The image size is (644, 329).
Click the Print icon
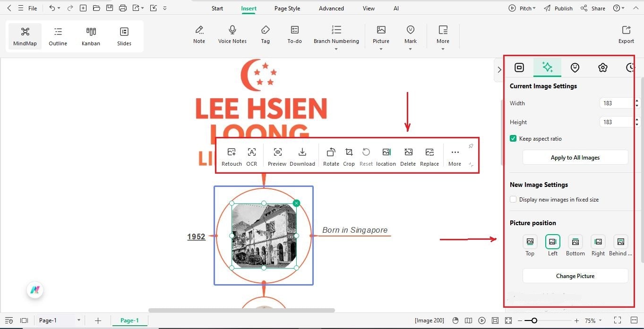click(x=123, y=8)
